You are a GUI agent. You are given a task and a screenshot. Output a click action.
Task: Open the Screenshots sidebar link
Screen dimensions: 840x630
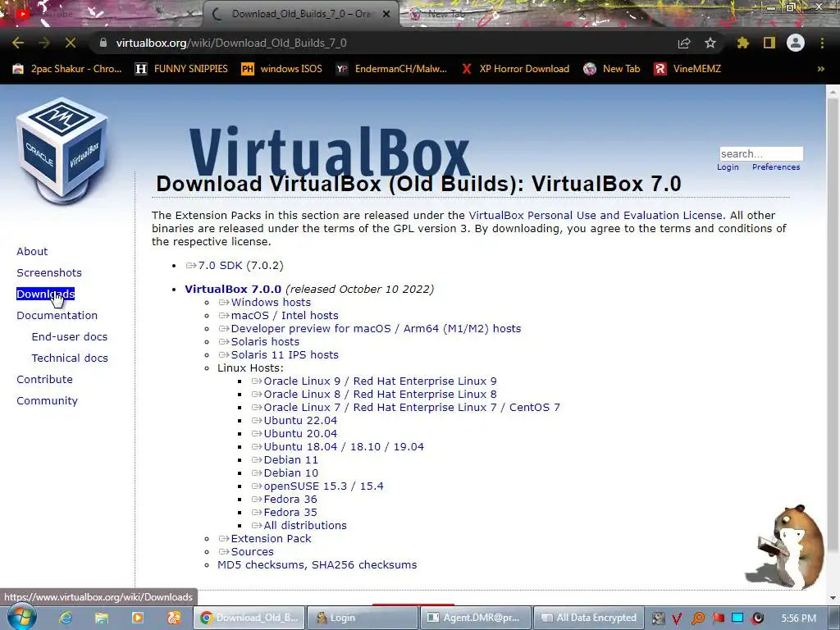pos(49,272)
